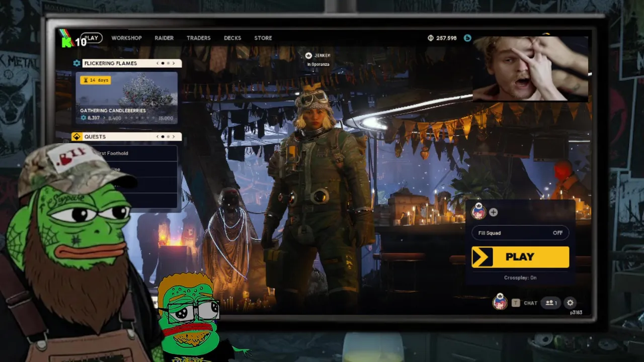644x362 pixels.
Task: Go to the TRADERS tab
Action: point(198,38)
